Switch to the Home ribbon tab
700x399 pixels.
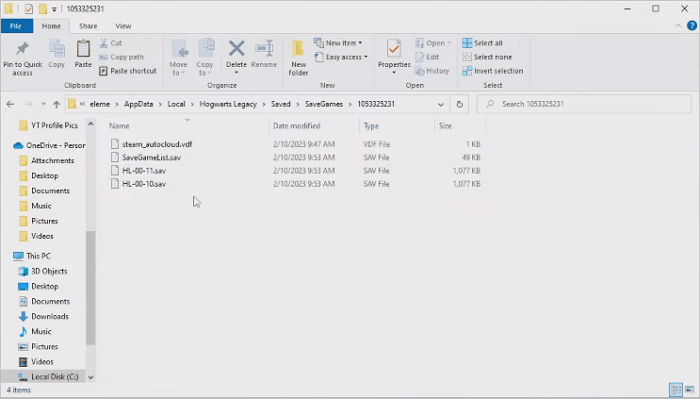pyautogui.click(x=51, y=26)
